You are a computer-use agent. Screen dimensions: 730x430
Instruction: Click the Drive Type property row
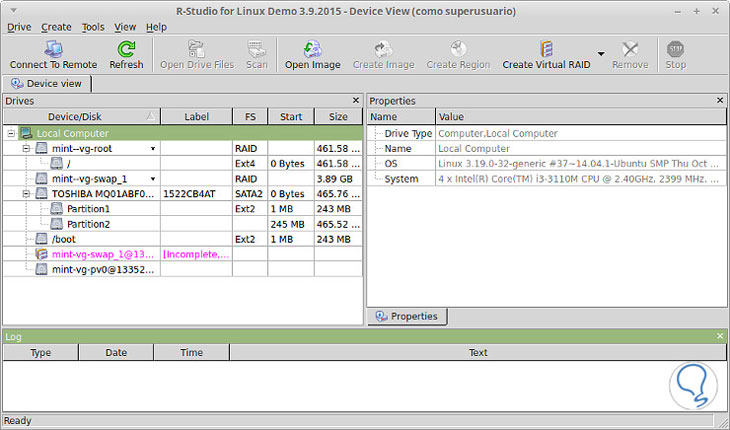(x=547, y=134)
